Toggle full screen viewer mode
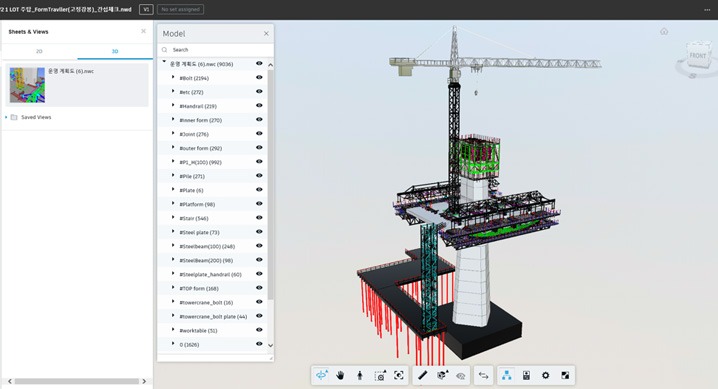 coord(565,375)
